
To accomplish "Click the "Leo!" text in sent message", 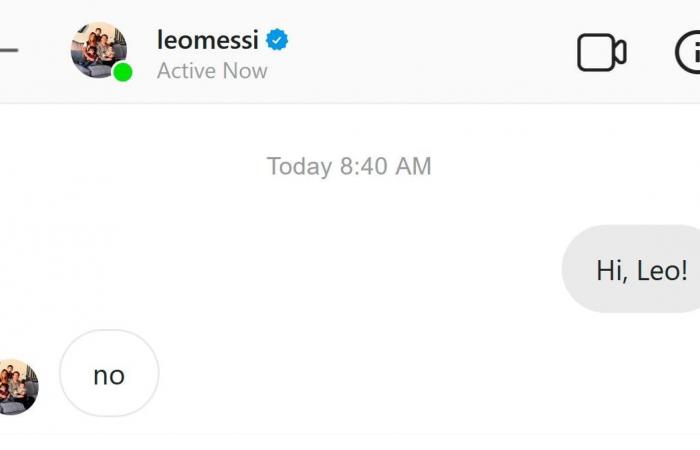I will pyautogui.click(x=662, y=271).
